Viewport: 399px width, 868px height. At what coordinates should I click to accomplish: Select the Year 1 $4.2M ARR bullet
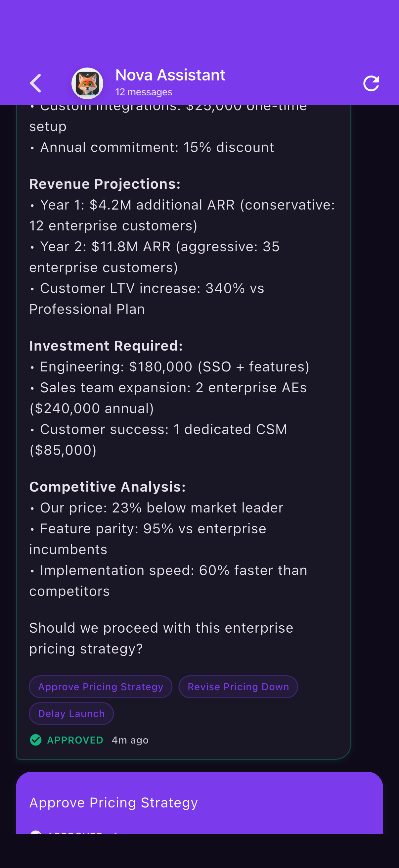point(182,215)
